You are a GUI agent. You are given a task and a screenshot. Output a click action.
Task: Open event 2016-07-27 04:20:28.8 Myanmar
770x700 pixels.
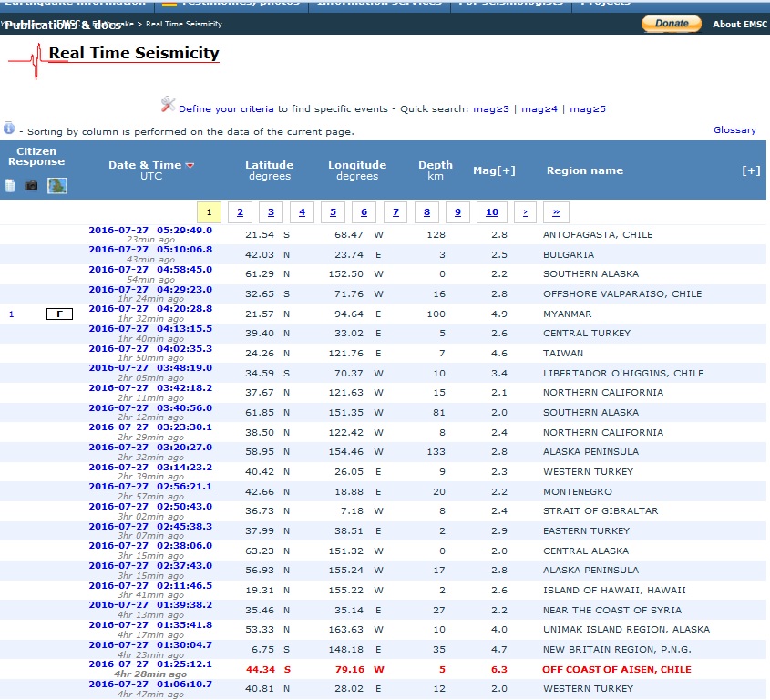point(150,309)
